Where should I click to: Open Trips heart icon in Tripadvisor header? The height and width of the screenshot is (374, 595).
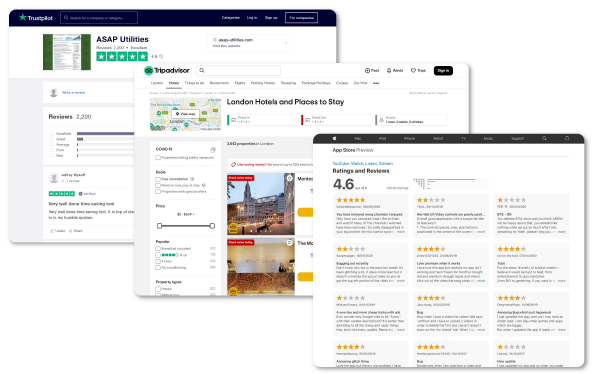point(413,71)
